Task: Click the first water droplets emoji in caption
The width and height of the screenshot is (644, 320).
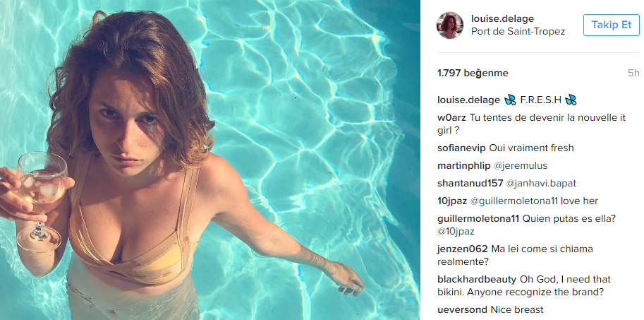Action: point(510,100)
